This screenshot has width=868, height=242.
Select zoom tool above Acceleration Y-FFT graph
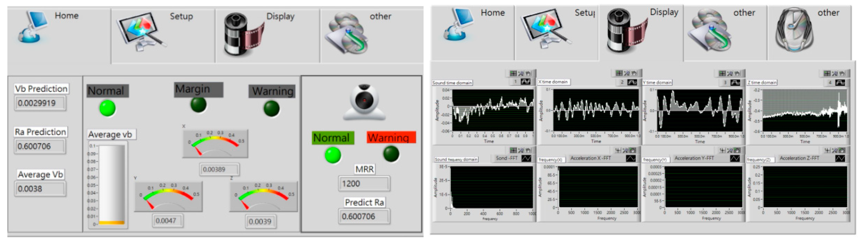(729, 150)
